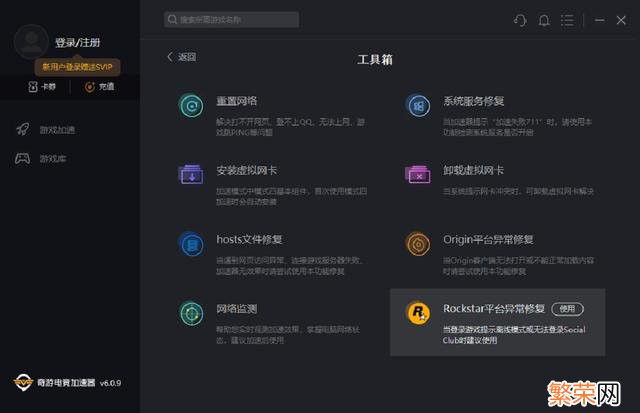Image resolution: width=640 pixels, height=413 pixels.
Task: Click the gamepad icon beside 游戏库
Action: tap(22, 158)
